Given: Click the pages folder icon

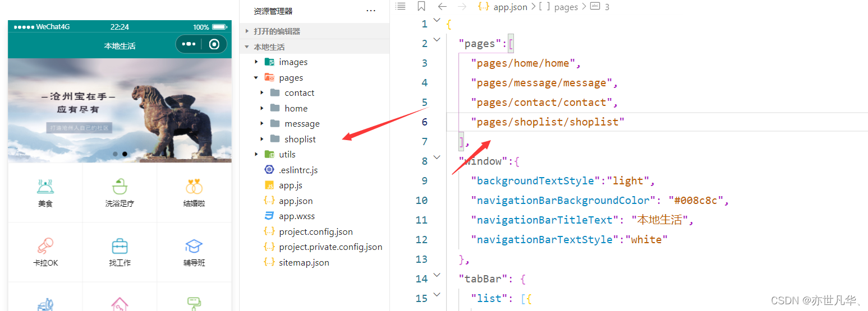Looking at the screenshot, I should point(269,78).
